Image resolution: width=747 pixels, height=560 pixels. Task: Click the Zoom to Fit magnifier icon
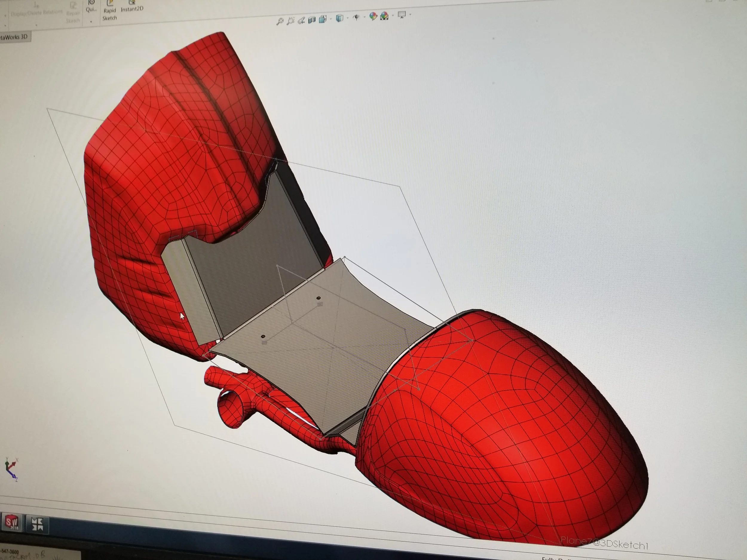(x=280, y=22)
